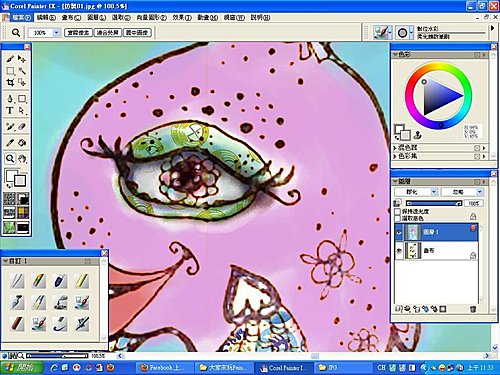This screenshot has height=375, width=500.
Task: Click the clone color stamp icon
Action: point(418,135)
